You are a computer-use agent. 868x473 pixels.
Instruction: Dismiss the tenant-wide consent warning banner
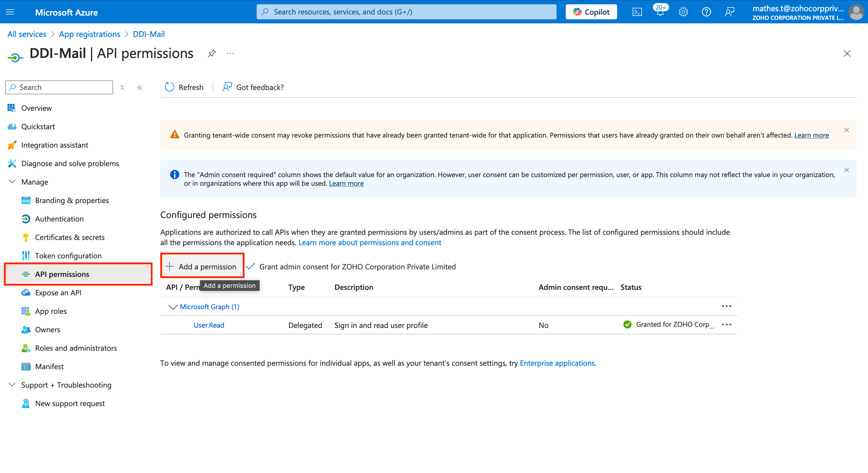click(x=846, y=130)
